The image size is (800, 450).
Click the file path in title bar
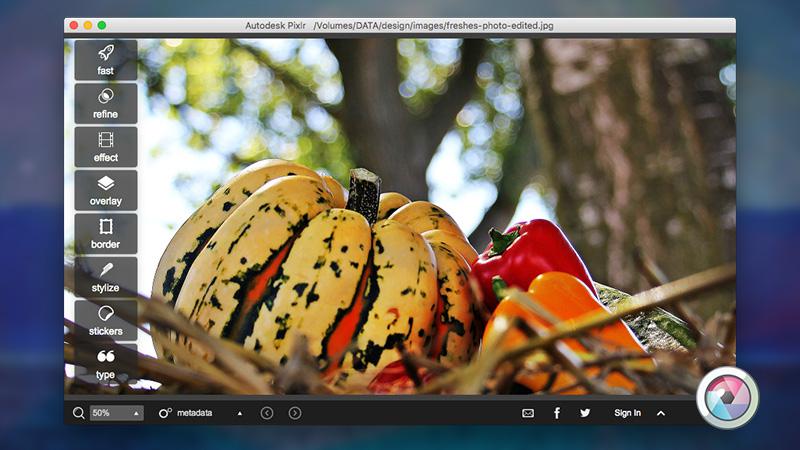point(433,26)
